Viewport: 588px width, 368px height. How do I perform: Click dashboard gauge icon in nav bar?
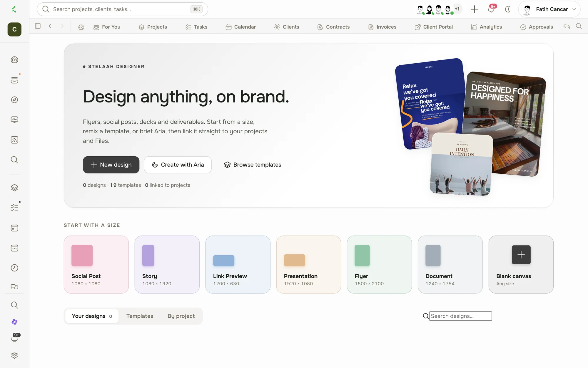point(81,27)
